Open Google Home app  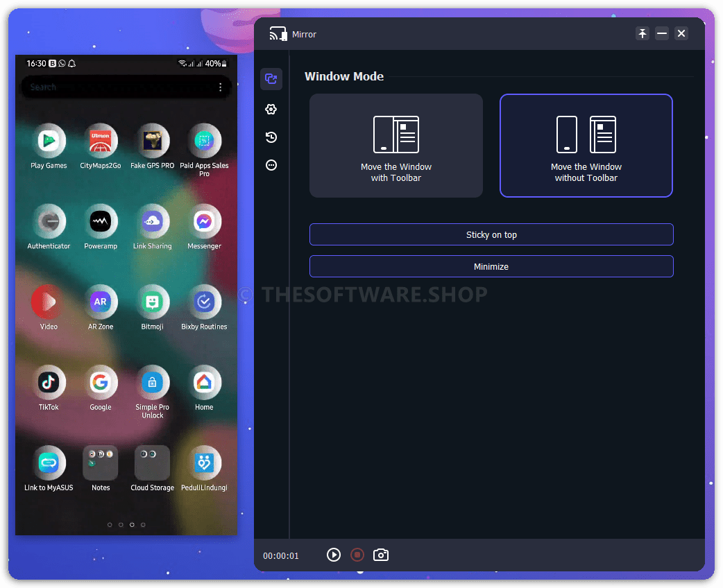pyautogui.click(x=204, y=383)
